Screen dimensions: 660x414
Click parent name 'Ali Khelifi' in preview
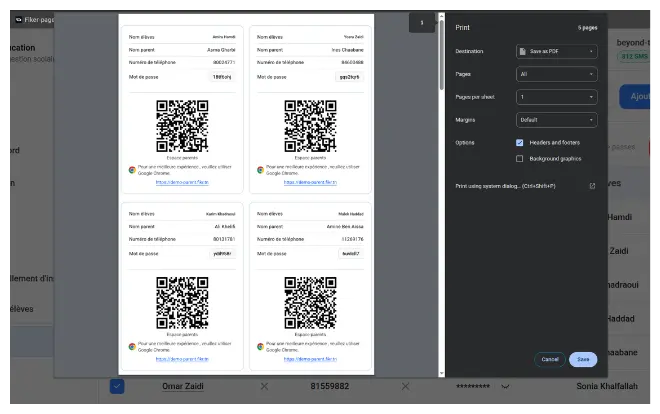(225, 226)
